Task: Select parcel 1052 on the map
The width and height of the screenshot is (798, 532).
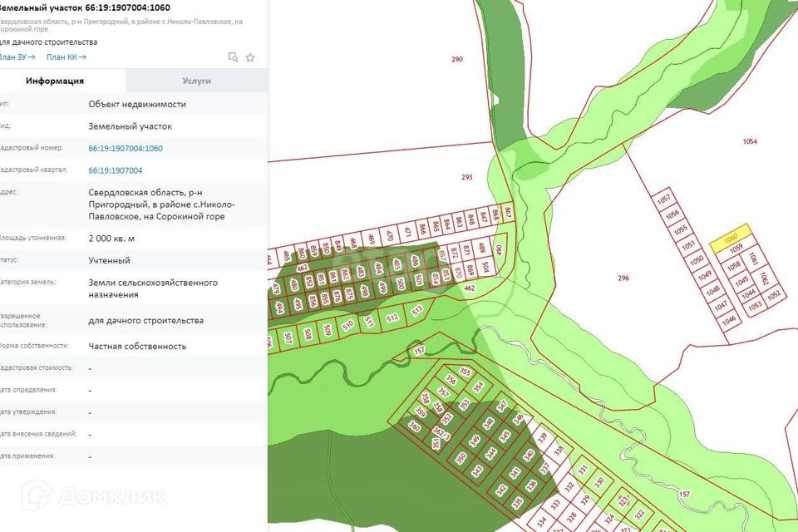Action: 774,295
